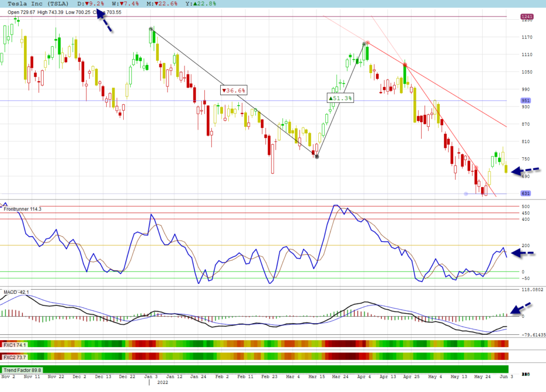The image size is (546, 392).
Task: Select the blue 631 price level tag
Action: click(525, 193)
